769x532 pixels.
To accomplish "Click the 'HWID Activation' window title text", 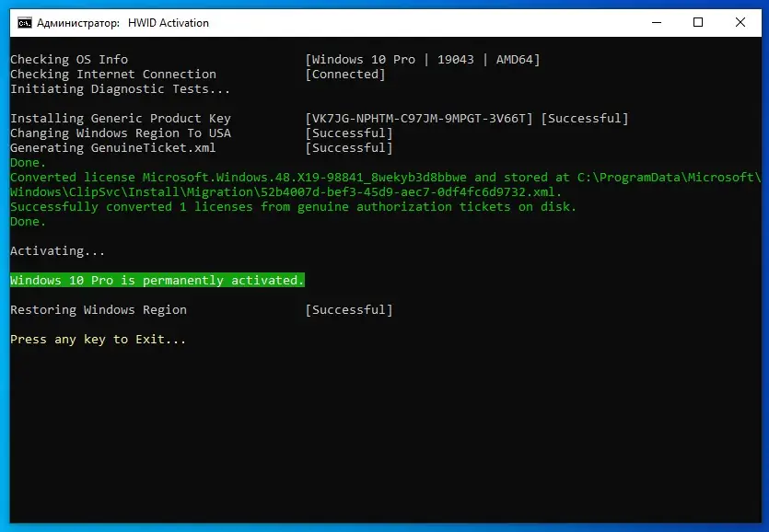I will [169, 23].
